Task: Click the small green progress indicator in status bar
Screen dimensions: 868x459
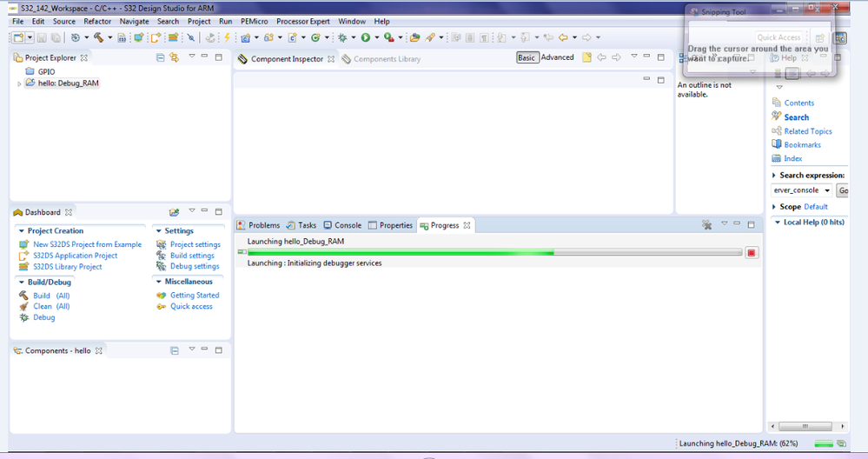Action: tap(824, 443)
